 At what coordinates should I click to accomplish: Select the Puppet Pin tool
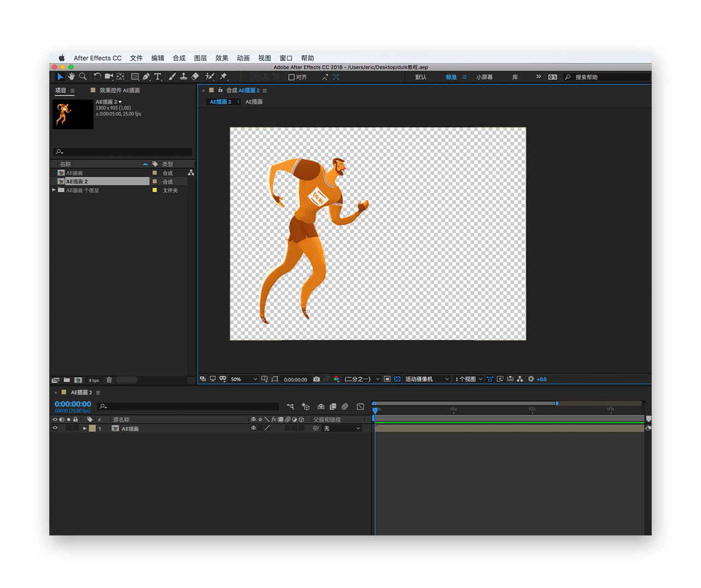tap(223, 77)
